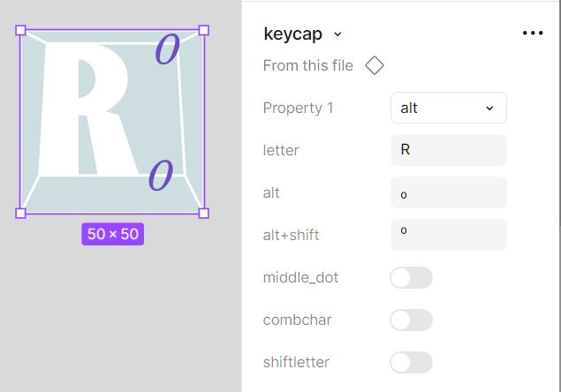Click the upper purple 0 glyph on keycap
Image resolution: width=561 pixels, height=392 pixels.
tap(167, 49)
